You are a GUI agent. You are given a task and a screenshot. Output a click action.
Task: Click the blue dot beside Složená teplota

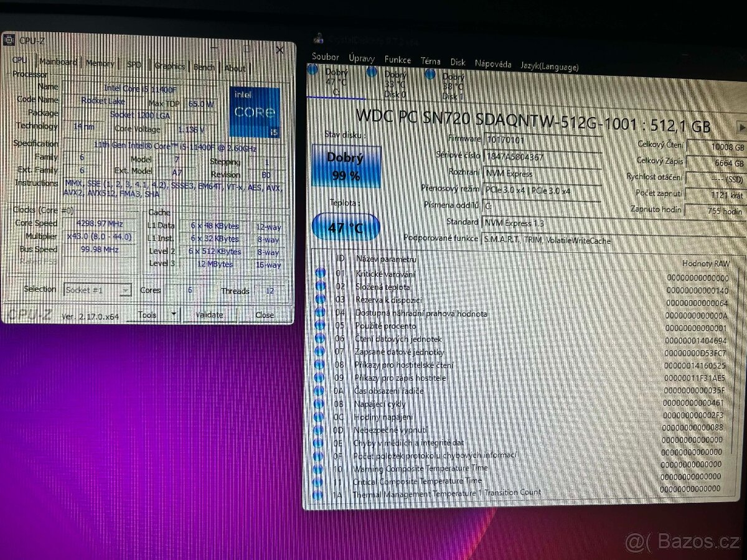click(322, 286)
